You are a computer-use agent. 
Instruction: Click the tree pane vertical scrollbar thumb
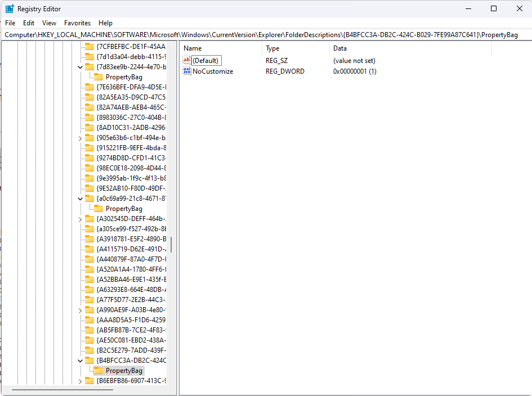click(171, 245)
